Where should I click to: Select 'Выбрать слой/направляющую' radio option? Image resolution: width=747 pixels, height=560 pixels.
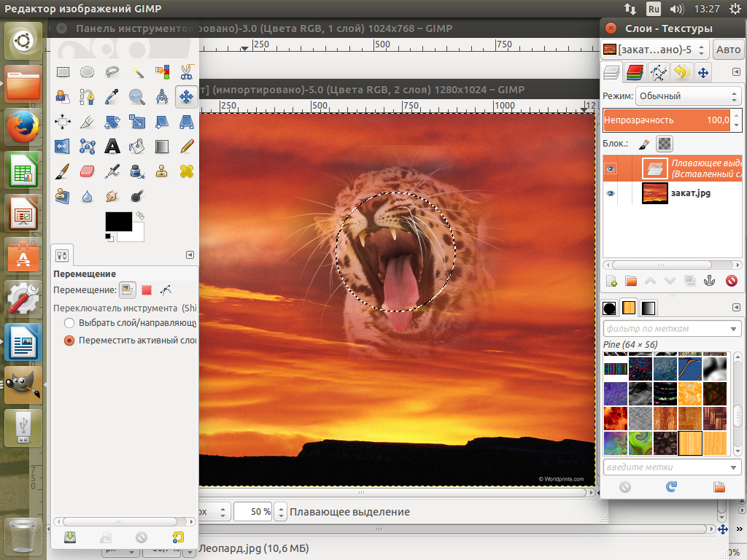pyautogui.click(x=69, y=322)
